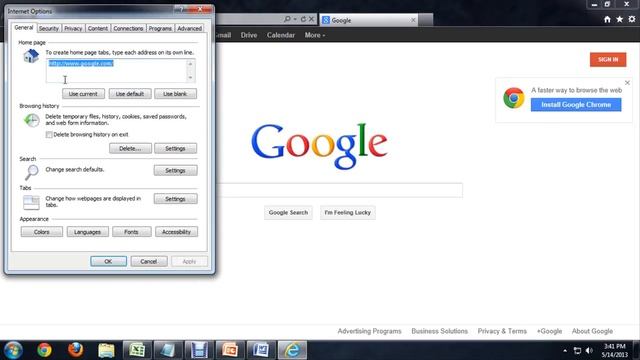640x360 pixels.
Task: Click home page box scroll up arrow
Action: click(190, 63)
